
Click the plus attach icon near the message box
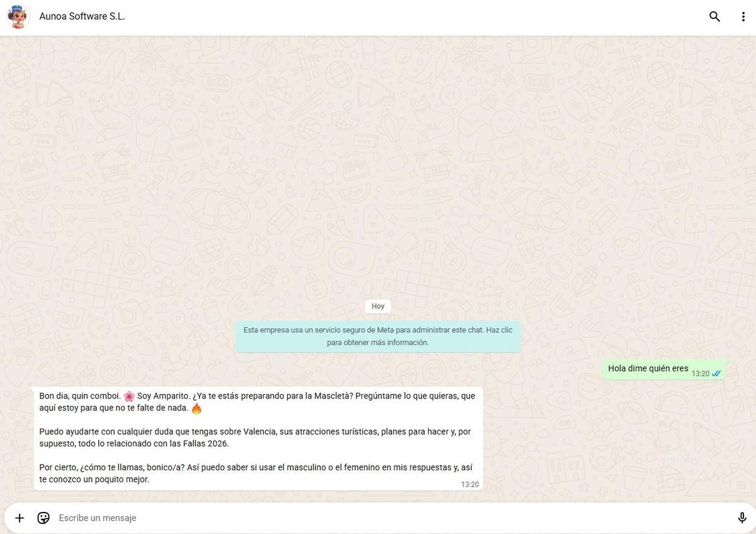tap(19, 518)
